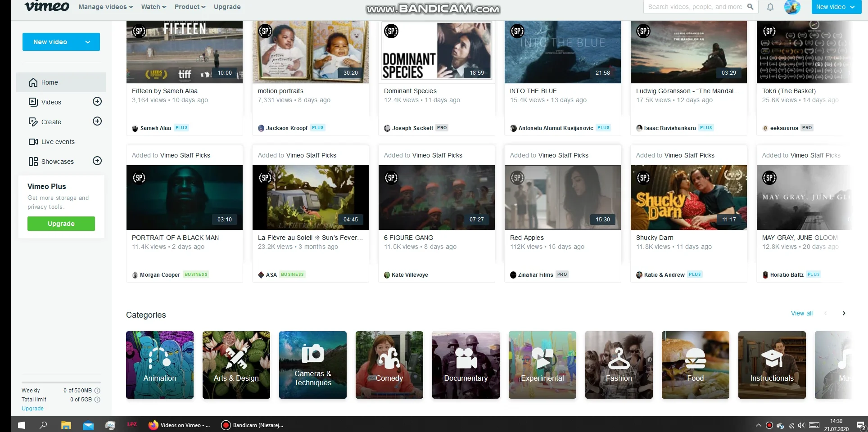868x432 pixels.
Task: Open the Comedy category
Action: pyautogui.click(x=389, y=365)
